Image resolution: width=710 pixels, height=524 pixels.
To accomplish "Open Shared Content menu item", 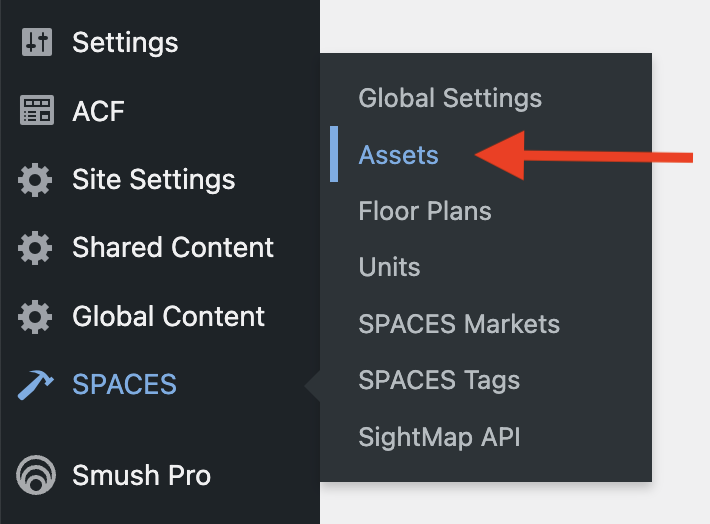I will point(173,247).
